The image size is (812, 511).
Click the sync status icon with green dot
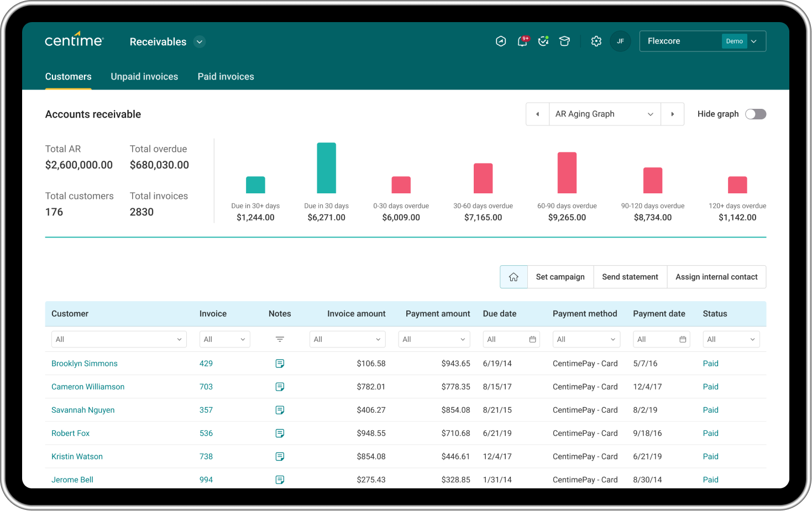pyautogui.click(x=543, y=41)
